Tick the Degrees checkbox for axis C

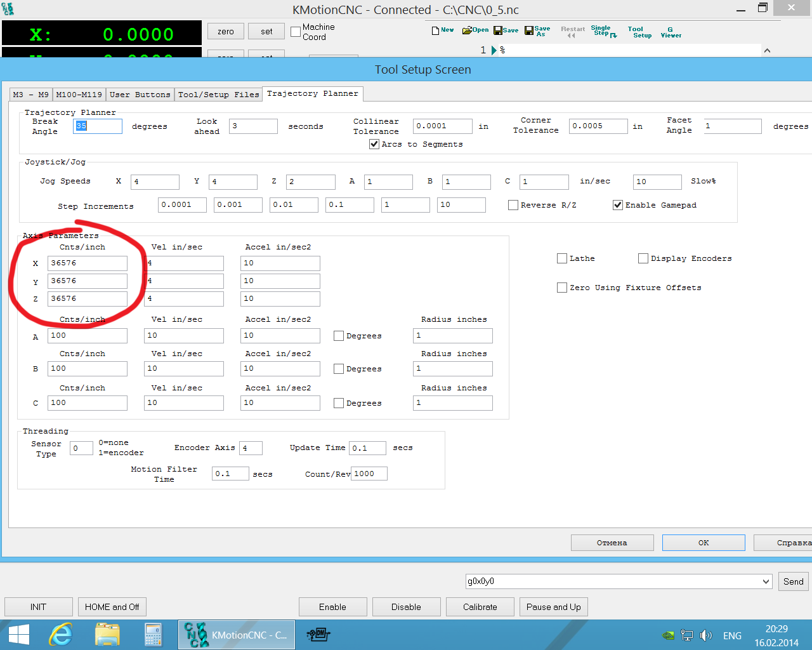point(339,403)
